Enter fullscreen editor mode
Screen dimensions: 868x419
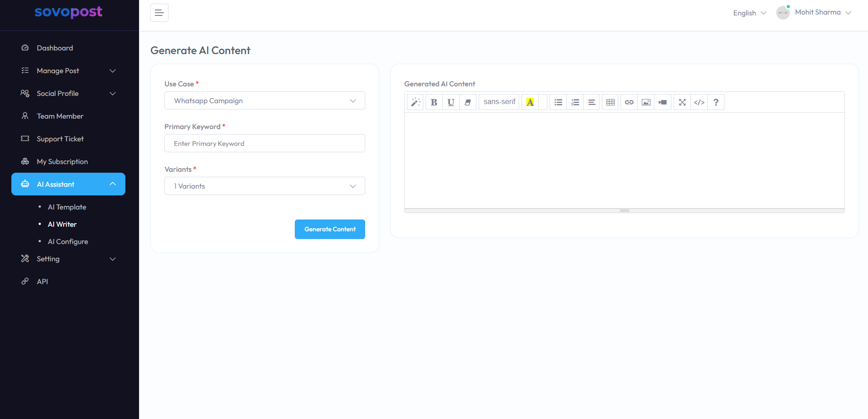coord(682,102)
